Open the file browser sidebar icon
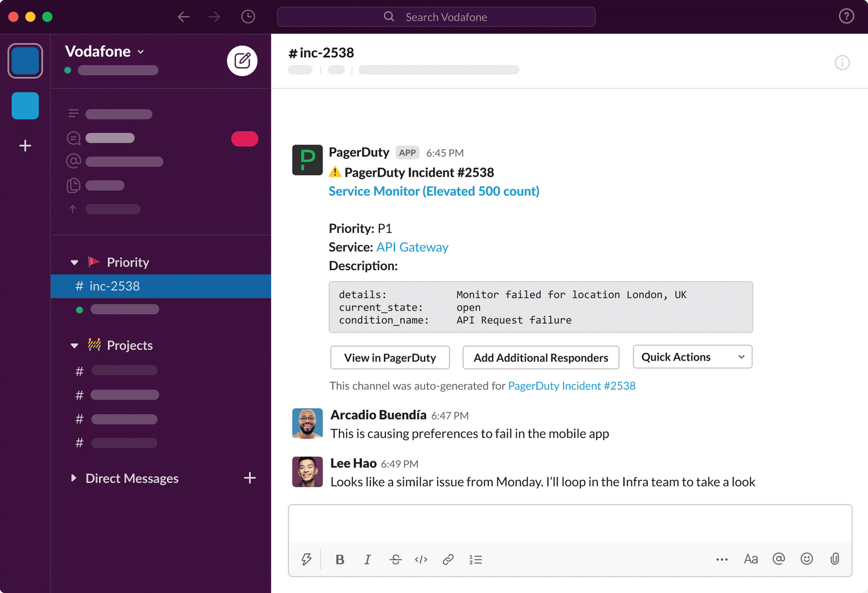The image size is (868, 593). 73,185
